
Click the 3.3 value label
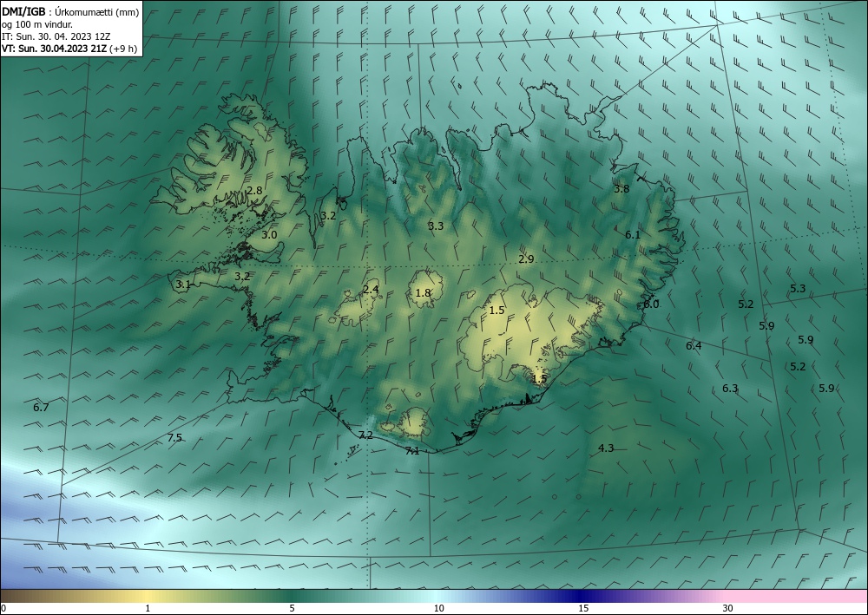tap(436, 226)
